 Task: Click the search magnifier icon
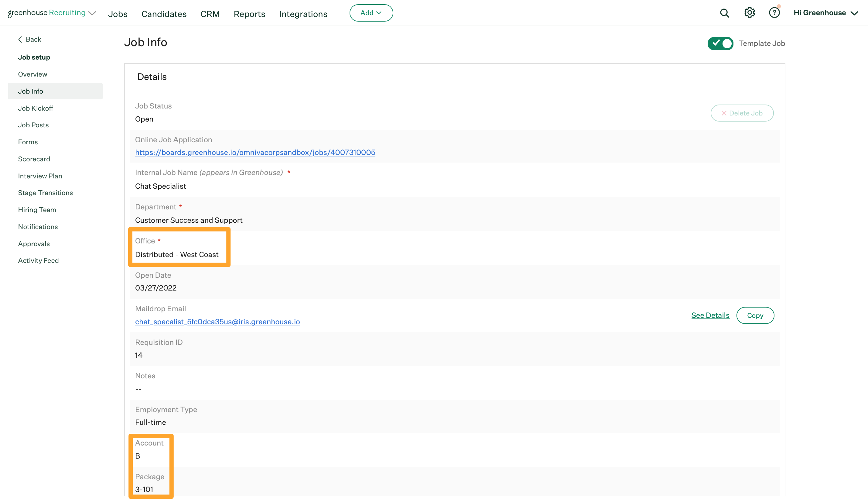click(724, 13)
